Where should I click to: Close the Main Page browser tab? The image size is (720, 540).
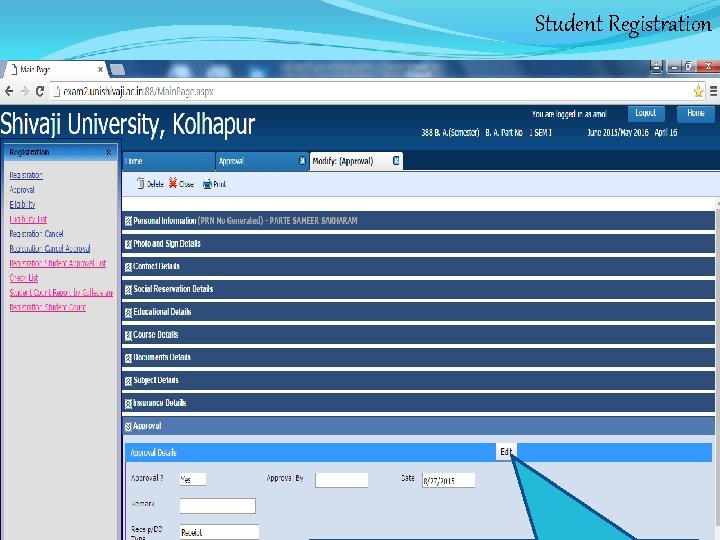click(x=100, y=69)
